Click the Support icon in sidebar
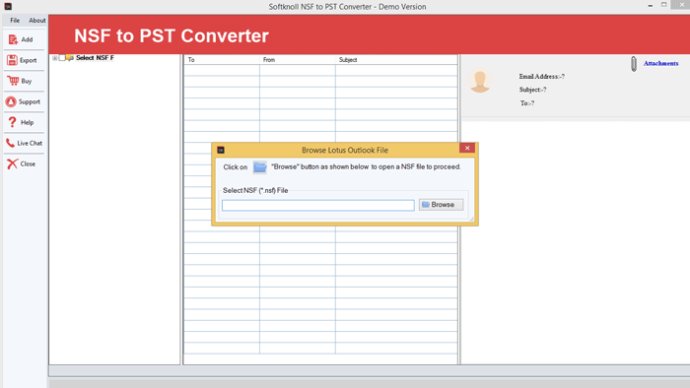The width and height of the screenshot is (690, 388). point(11,102)
